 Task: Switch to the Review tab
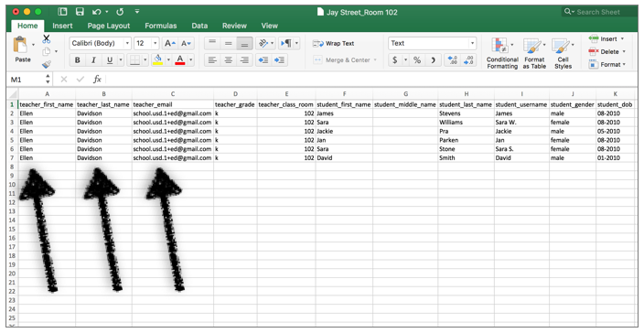coord(234,26)
